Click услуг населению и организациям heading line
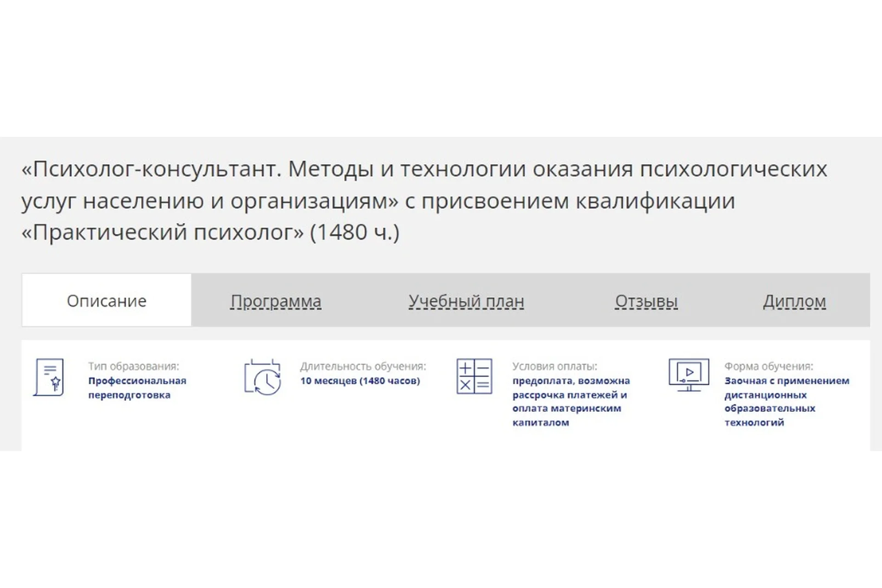Screen dimensions: 882x588 click(378, 201)
